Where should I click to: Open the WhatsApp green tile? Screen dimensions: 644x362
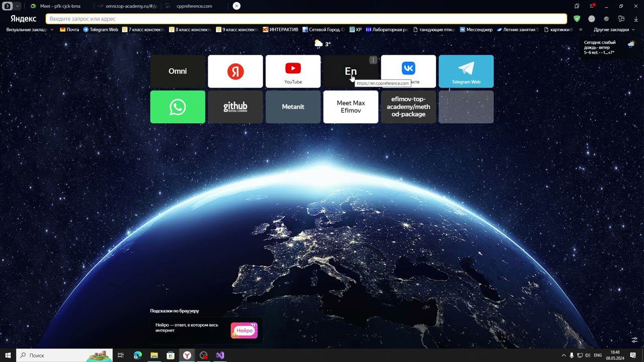click(x=178, y=107)
